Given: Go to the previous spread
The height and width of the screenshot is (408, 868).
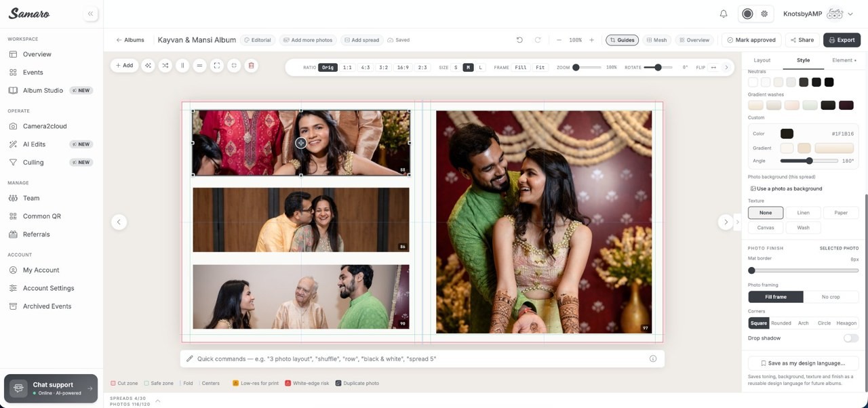Looking at the screenshot, I should (x=119, y=222).
